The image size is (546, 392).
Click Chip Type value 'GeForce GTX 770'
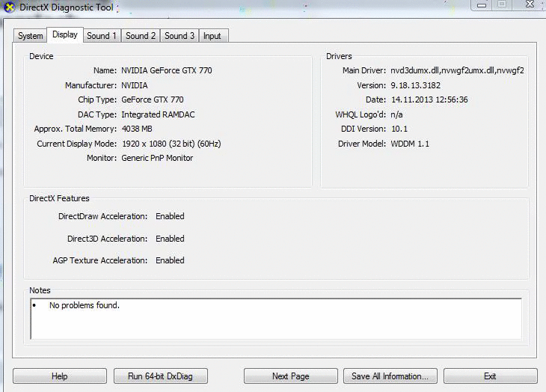[x=152, y=99]
